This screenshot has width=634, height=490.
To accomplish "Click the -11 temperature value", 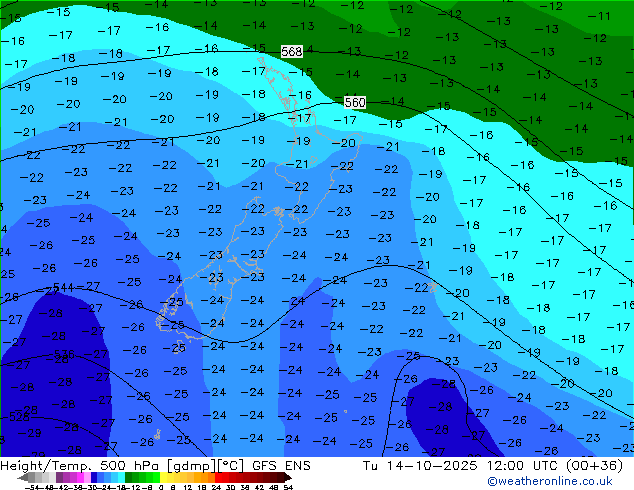I will click(598, 16).
